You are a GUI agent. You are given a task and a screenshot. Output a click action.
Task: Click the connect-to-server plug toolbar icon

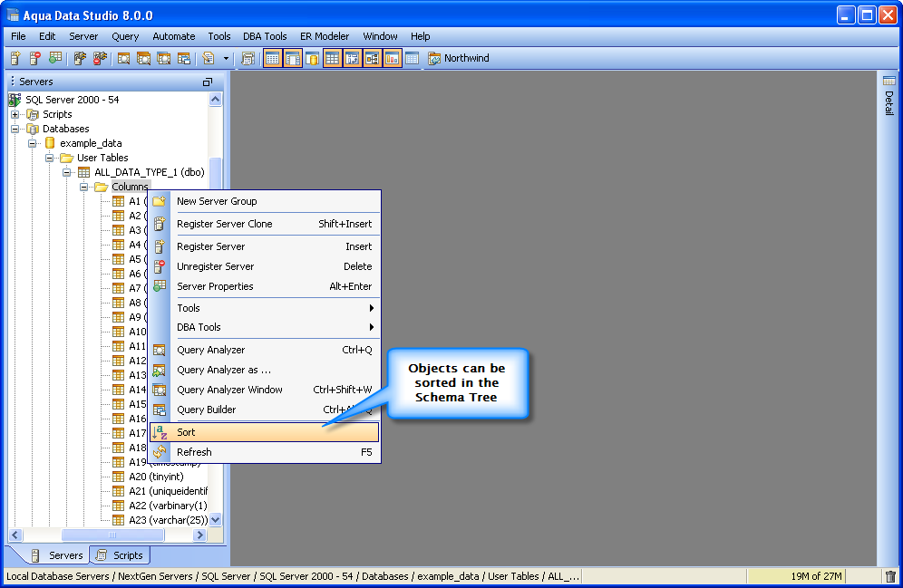pos(80,58)
